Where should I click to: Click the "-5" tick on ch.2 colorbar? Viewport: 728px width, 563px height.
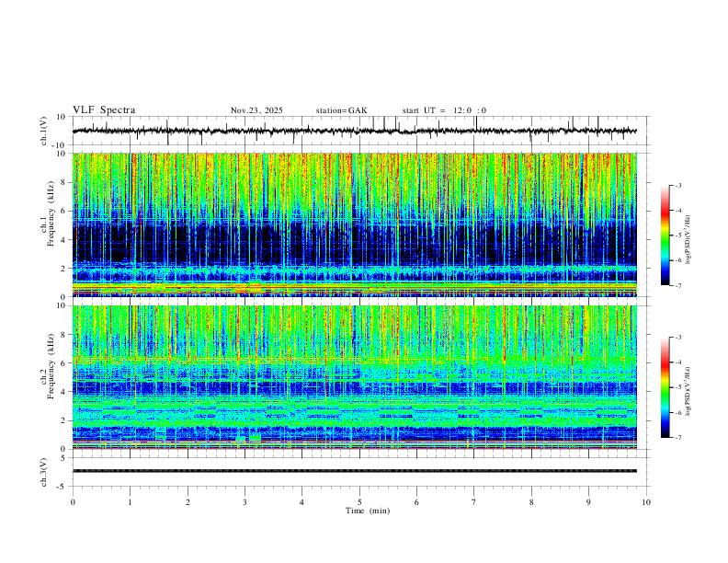[x=678, y=387]
